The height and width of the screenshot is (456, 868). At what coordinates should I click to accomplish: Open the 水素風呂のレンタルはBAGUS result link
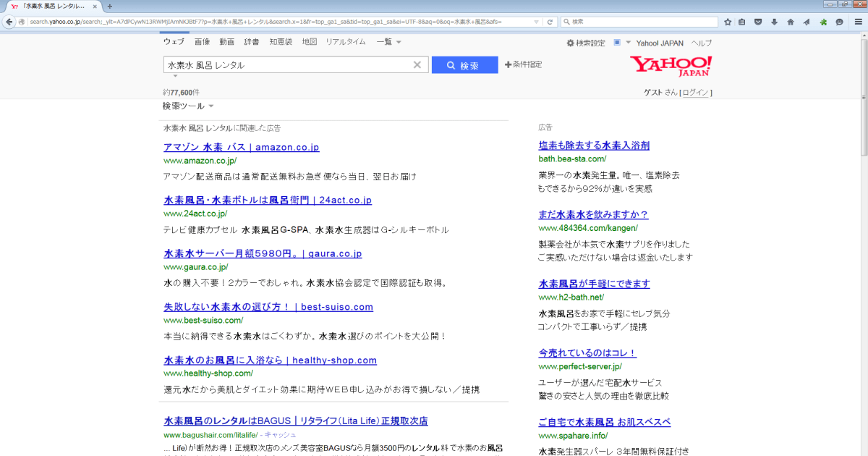pos(296,421)
